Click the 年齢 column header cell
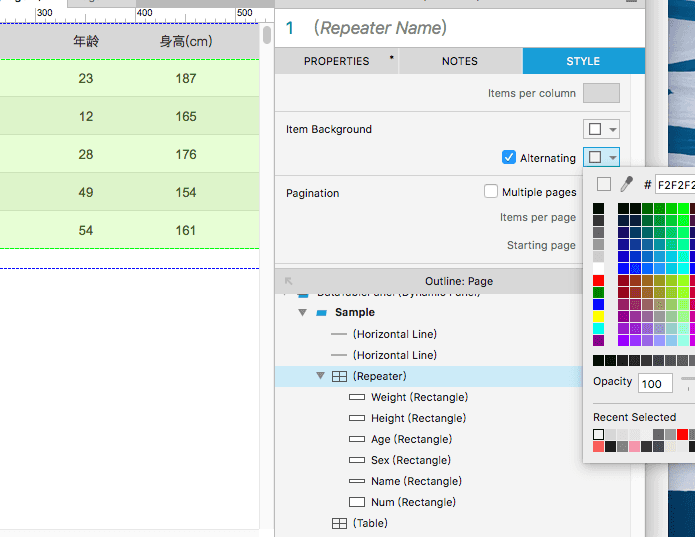 coord(86,42)
